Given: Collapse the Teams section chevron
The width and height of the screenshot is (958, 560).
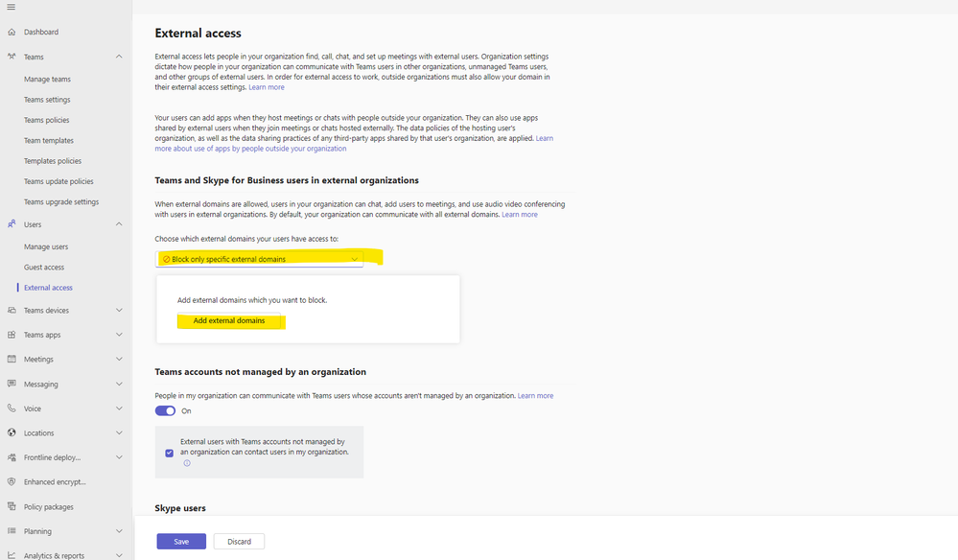Looking at the screenshot, I should click(x=119, y=57).
